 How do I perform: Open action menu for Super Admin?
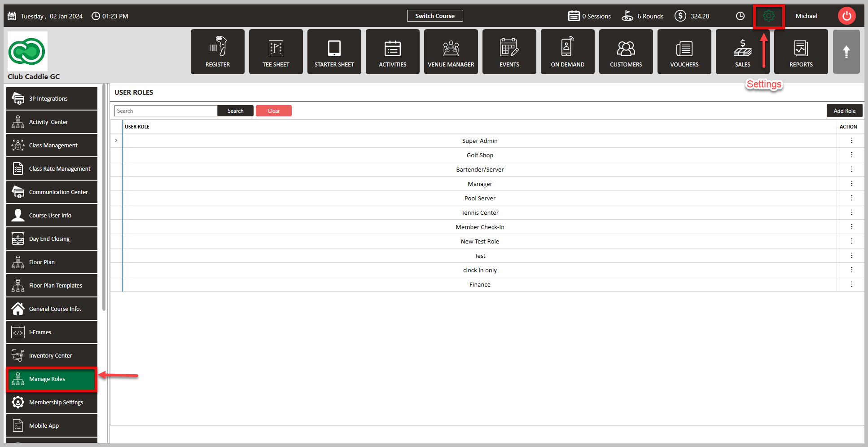pos(851,141)
